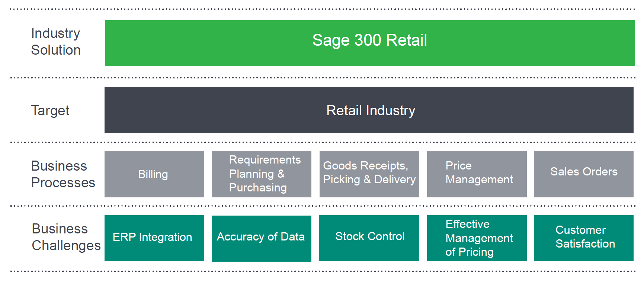Click the Billing process box
Screen dimensions: 644x281
pyautogui.click(x=154, y=174)
